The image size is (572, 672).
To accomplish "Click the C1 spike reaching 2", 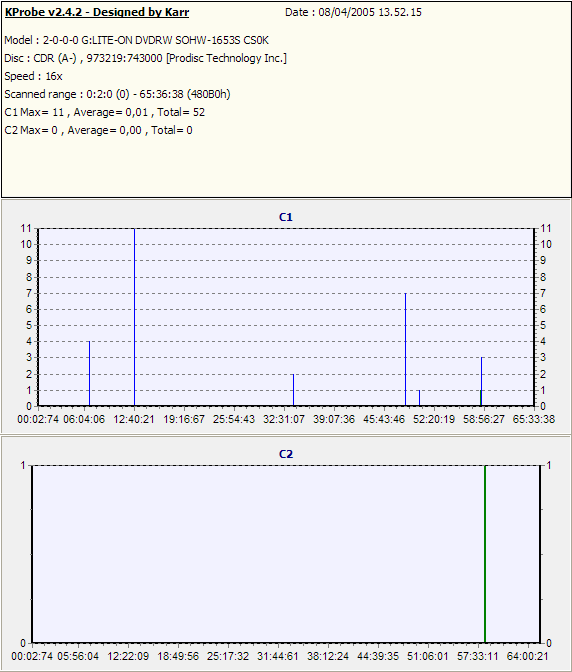I will tap(293, 390).
